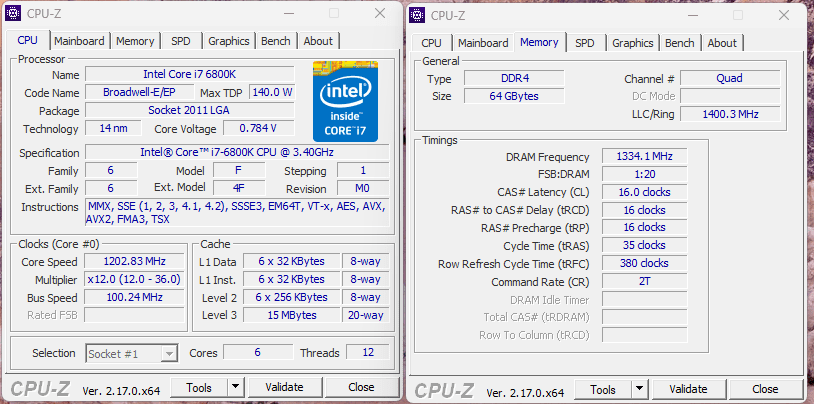Open Graphics tab in left window
The width and height of the screenshot is (814, 404).
coord(229,41)
